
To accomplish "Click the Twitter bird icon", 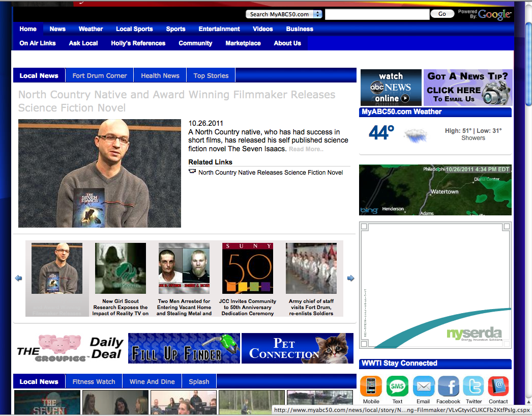I will coord(474,386).
